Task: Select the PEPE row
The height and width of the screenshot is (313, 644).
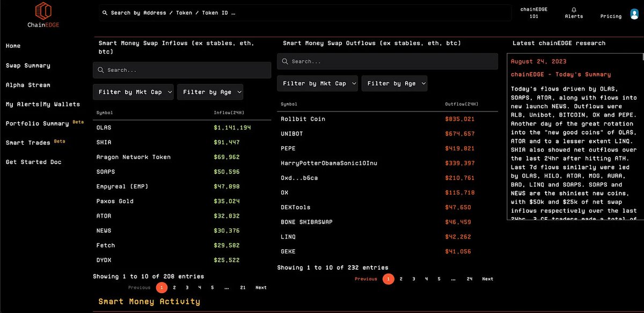Action: coord(387,148)
